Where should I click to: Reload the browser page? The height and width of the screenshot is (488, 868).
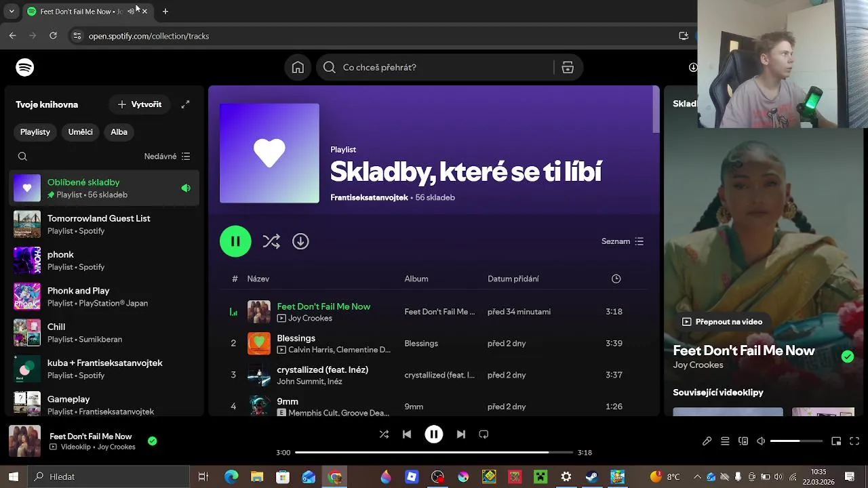(53, 36)
